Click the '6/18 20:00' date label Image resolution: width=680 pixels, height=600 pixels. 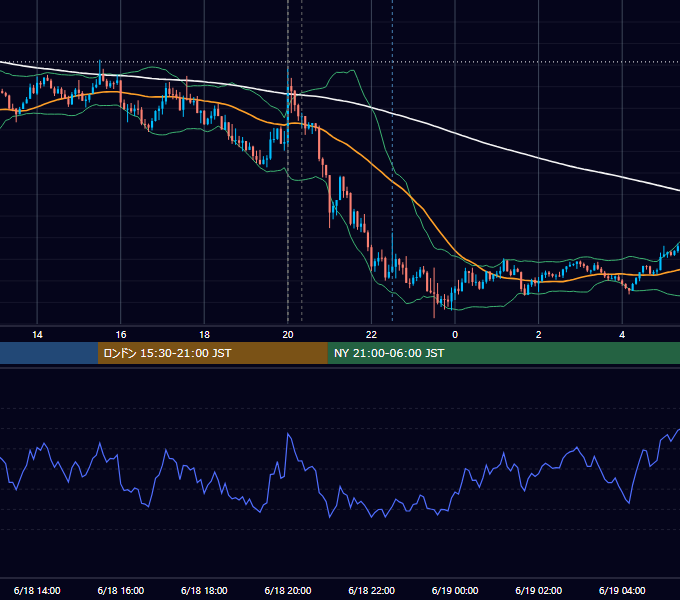pyautogui.click(x=288, y=590)
